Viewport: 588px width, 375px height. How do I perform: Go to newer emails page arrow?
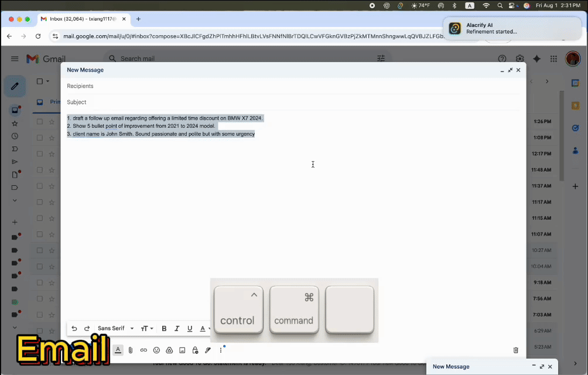pyautogui.click(x=531, y=81)
